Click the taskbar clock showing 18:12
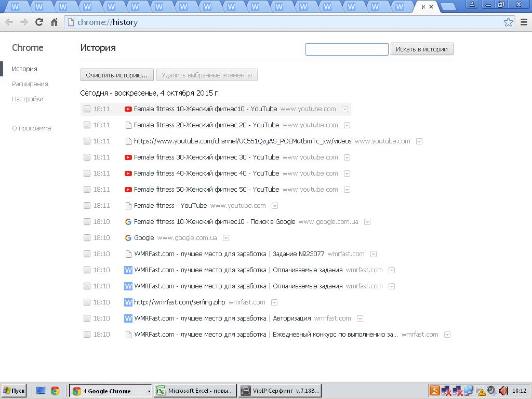The image size is (532, 399). [x=519, y=391]
